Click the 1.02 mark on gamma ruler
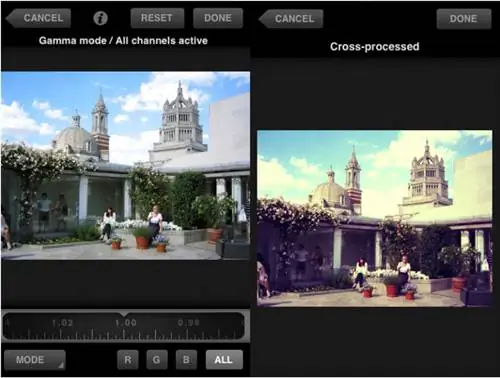This screenshot has height=378, width=500. (x=62, y=323)
